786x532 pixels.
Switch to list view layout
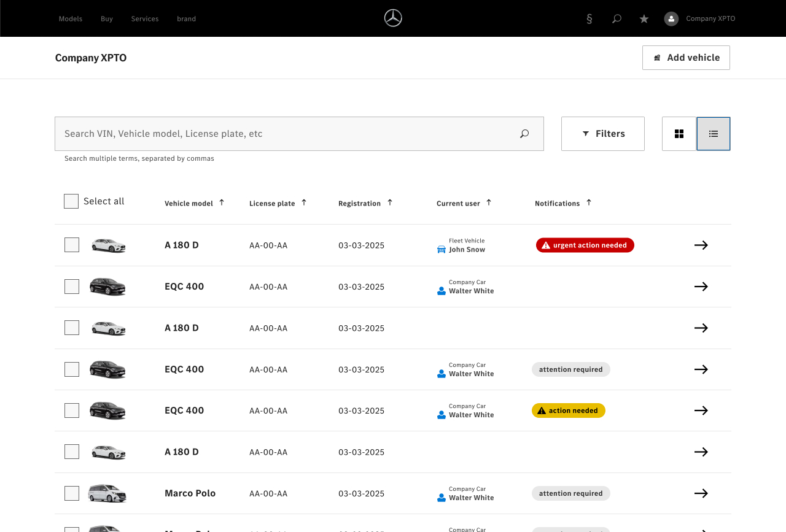[x=714, y=134]
